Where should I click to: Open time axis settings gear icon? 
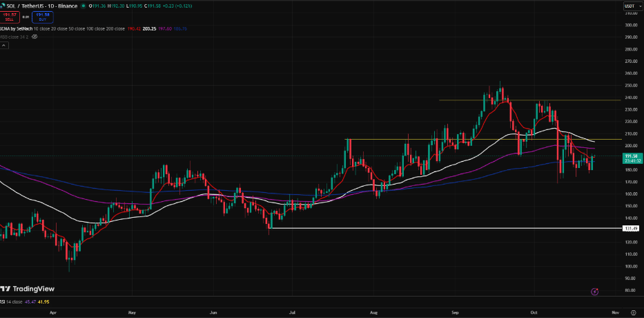click(x=633, y=313)
